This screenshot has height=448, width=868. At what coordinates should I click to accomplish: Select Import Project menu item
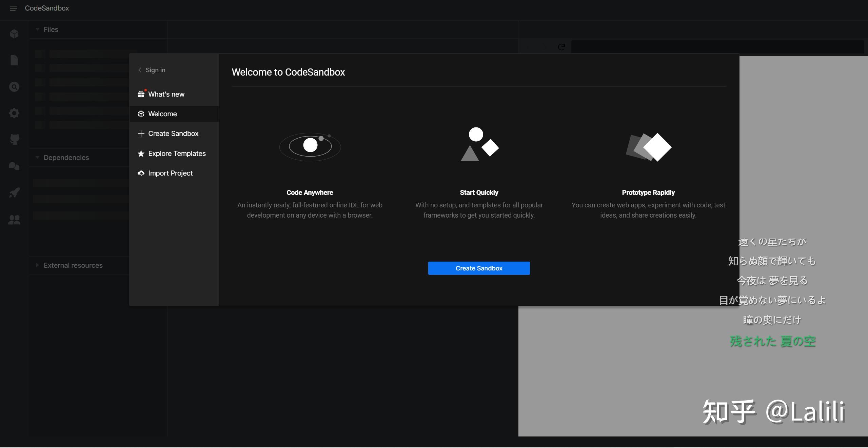[x=170, y=173]
